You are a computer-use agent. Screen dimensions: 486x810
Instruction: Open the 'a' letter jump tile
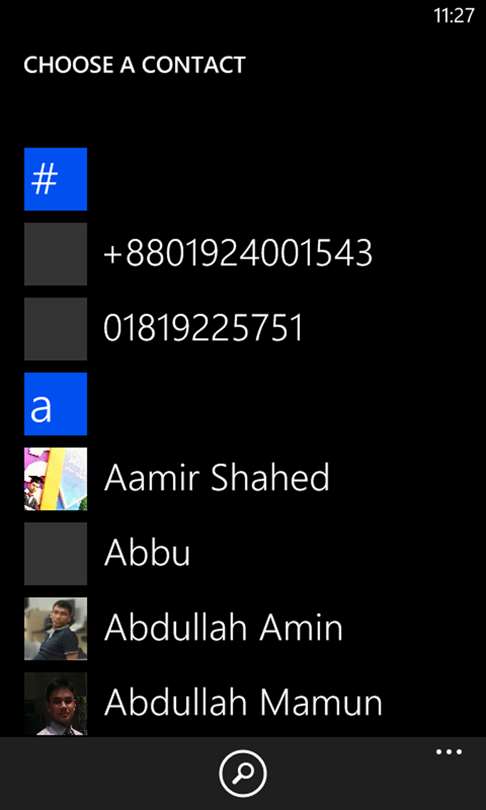[55, 404]
